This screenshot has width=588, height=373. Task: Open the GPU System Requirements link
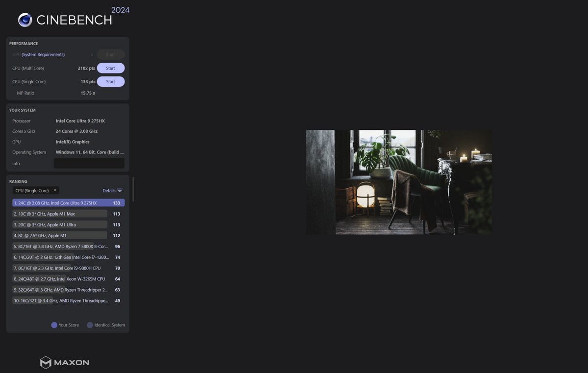tap(43, 54)
